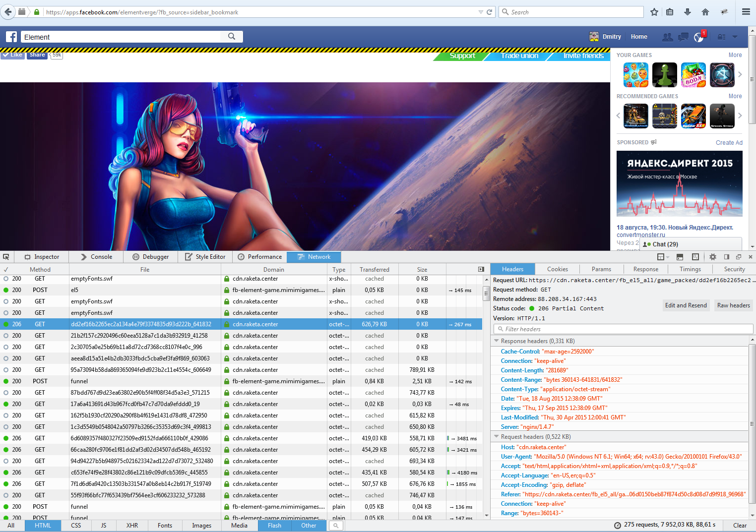Toggle the HTML filter button
Image resolution: width=756 pixels, height=532 pixels.
point(43,526)
